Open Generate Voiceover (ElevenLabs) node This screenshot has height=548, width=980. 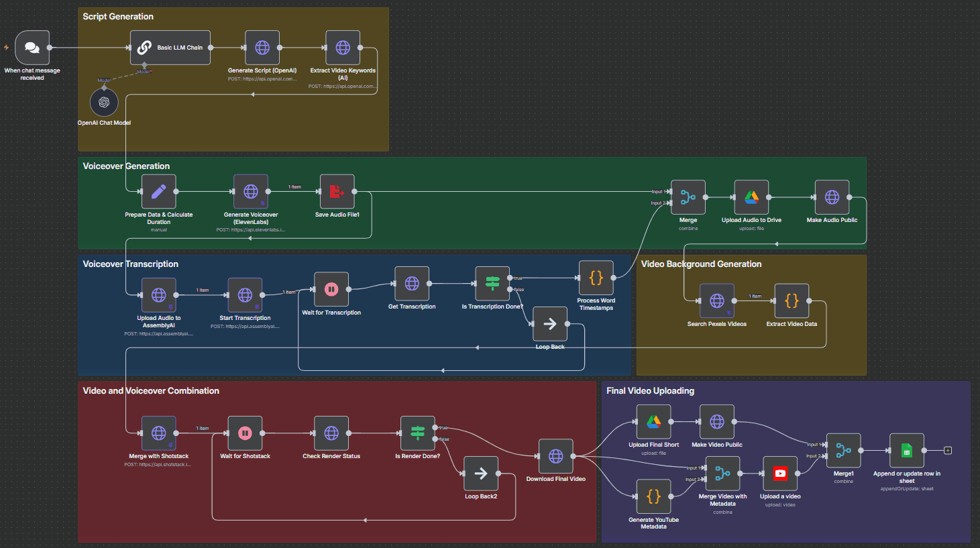tap(251, 191)
